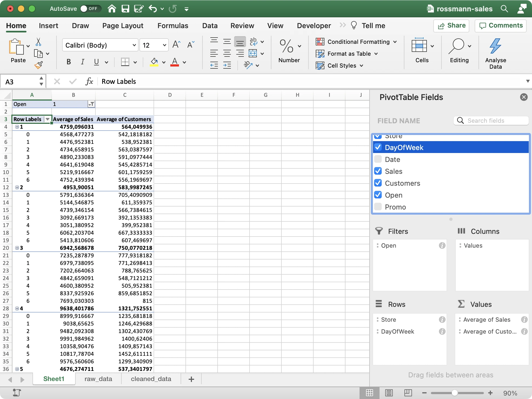Click the Percent Style number format
Viewport: 532px width, 399px height.
click(286, 47)
